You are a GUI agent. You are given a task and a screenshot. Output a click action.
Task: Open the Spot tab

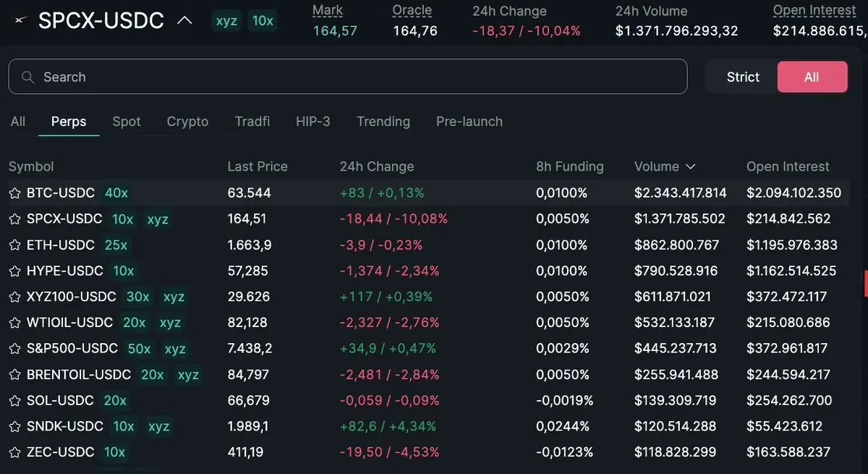[127, 122]
